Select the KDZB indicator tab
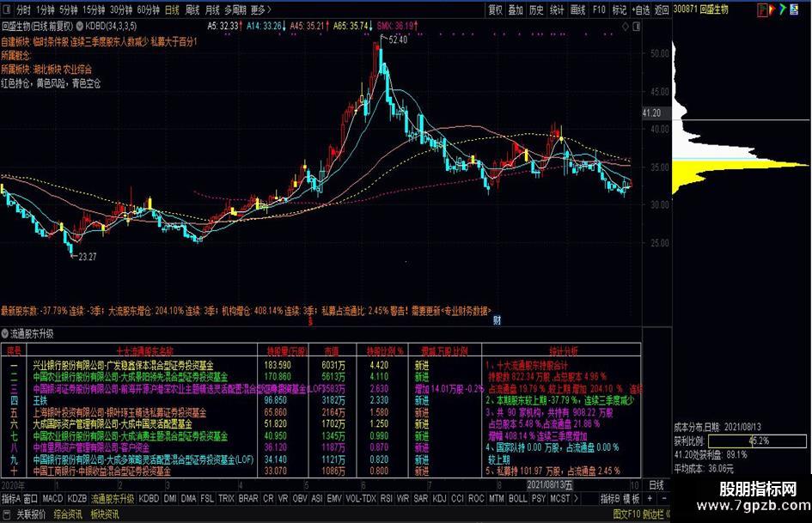 [77, 499]
